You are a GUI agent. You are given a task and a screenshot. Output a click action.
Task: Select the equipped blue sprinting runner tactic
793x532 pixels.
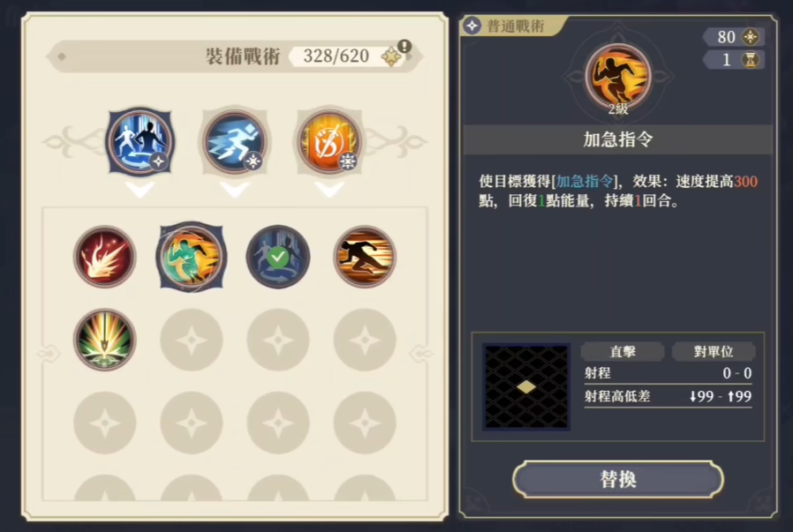point(234,142)
